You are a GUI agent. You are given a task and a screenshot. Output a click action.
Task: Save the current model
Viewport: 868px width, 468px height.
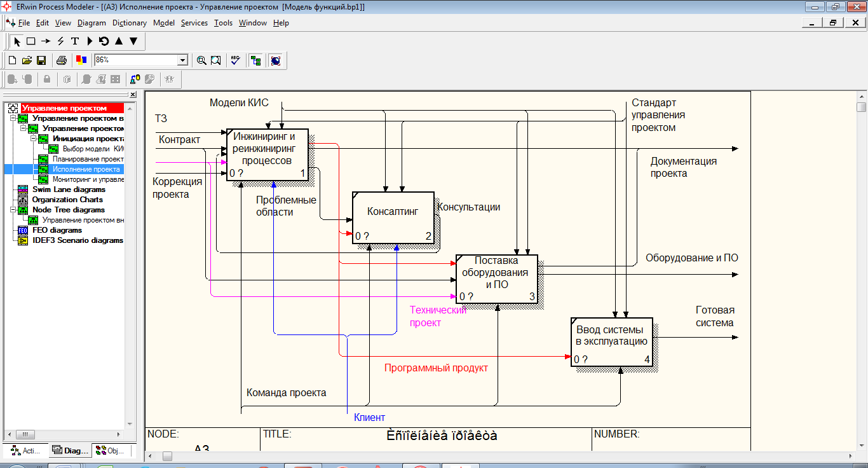tap(41, 60)
